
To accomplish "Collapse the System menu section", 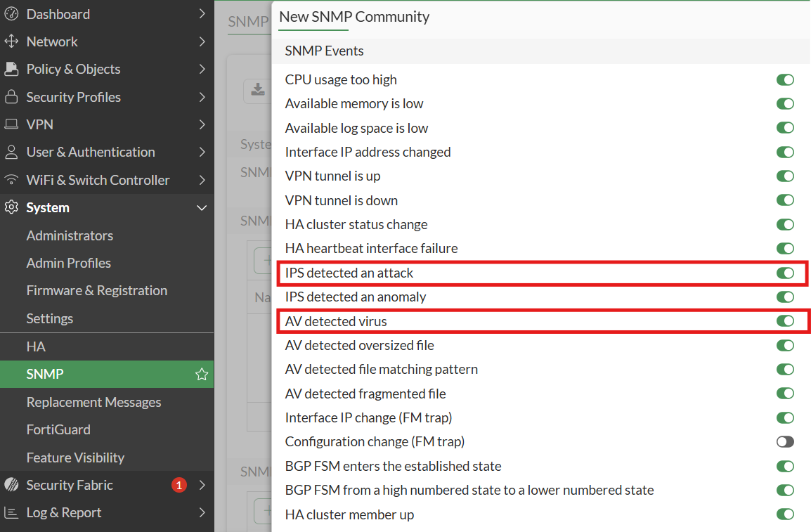I will tap(202, 208).
